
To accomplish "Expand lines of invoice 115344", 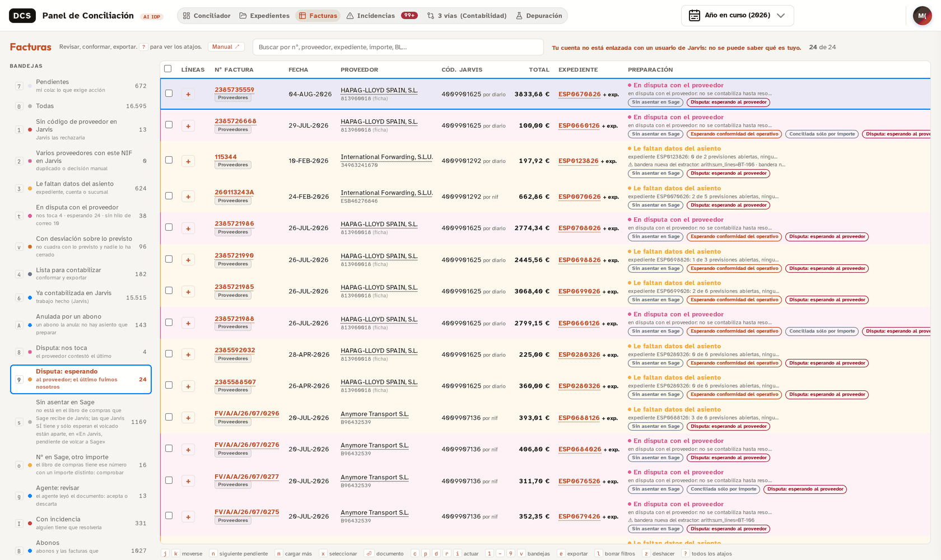I will tap(188, 161).
